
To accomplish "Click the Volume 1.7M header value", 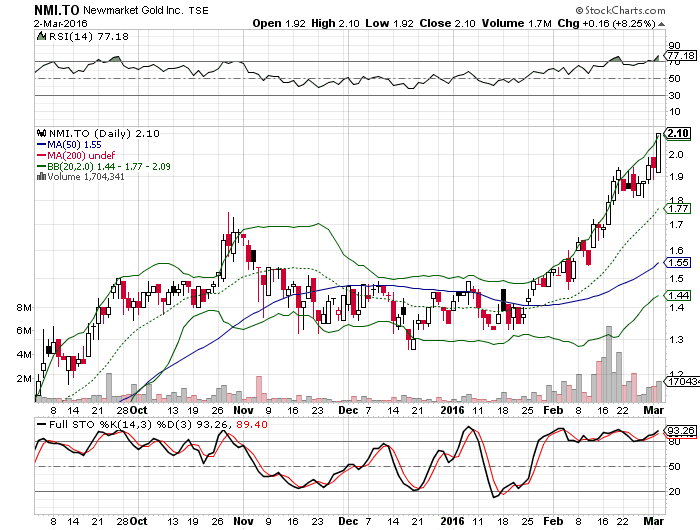I will (517, 23).
